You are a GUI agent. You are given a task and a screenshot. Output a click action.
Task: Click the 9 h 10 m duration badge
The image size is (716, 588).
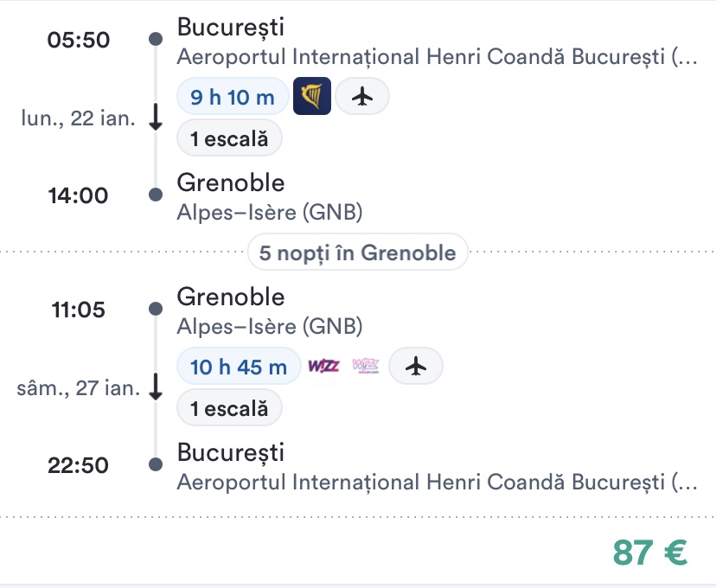click(232, 97)
